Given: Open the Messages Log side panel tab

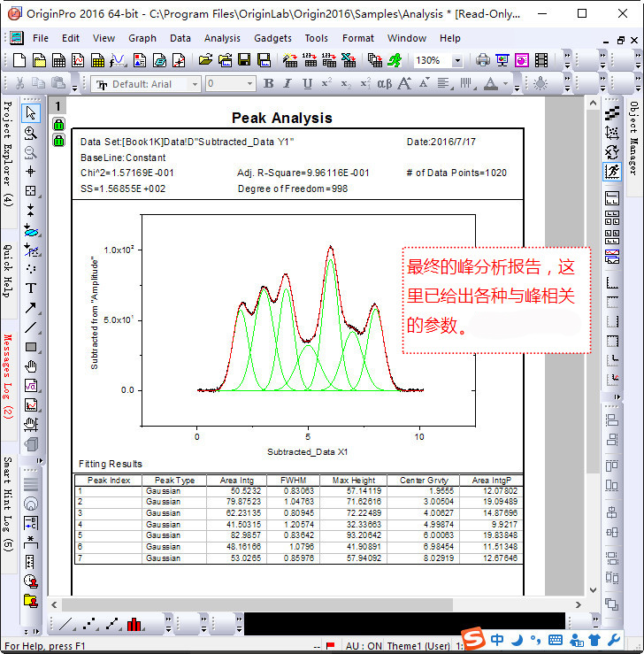Looking at the screenshot, I should pyautogui.click(x=8, y=376).
